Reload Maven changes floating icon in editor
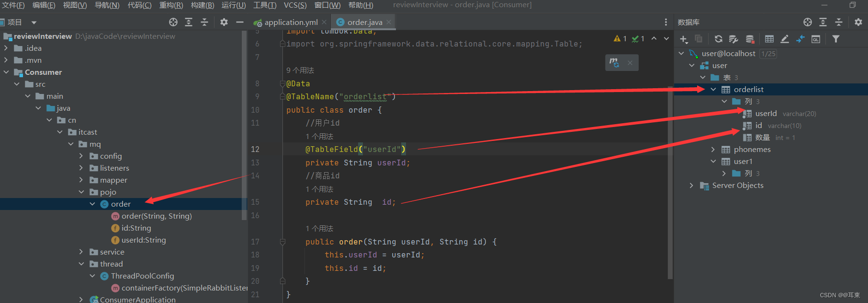The width and height of the screenshot is (868, 303). click(614, 63)
